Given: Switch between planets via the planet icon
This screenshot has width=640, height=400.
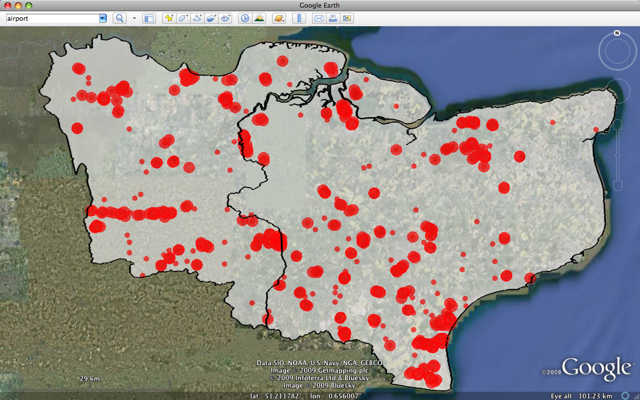Looking at the screenshot, I should coord(277,18).
